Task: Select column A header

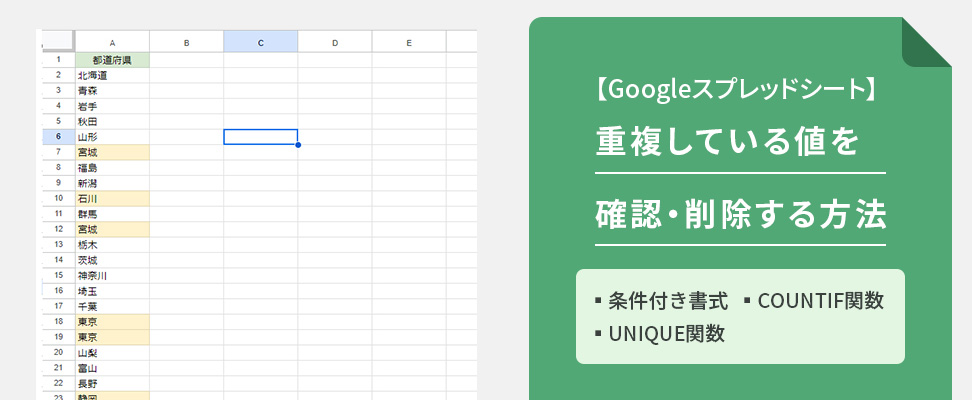Action: [112, 42]
